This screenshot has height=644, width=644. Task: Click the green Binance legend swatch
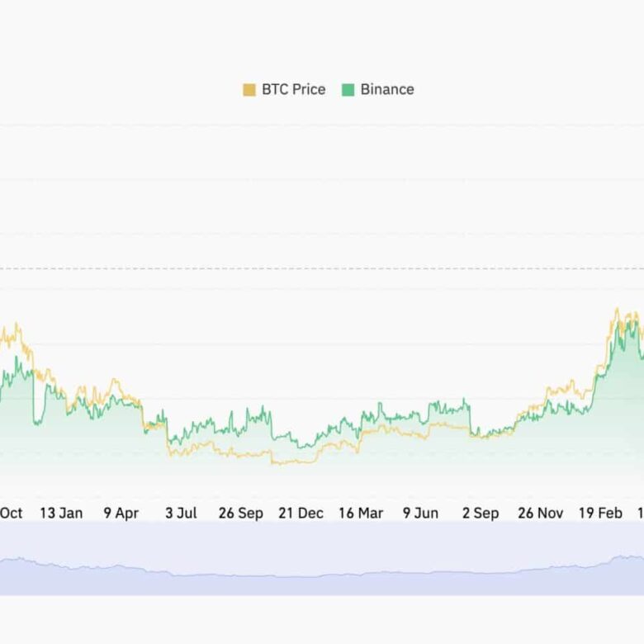[348, 90]
